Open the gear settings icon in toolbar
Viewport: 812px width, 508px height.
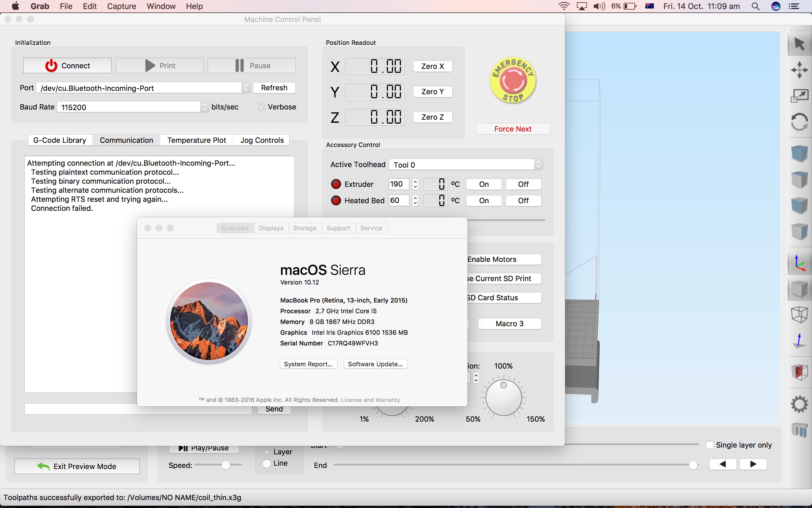[x=800, y=404]
